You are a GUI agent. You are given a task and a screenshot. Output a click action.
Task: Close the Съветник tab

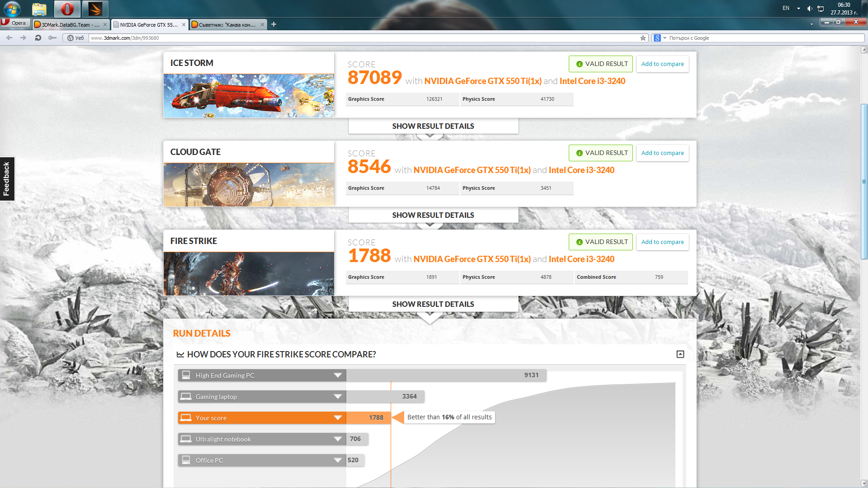(x=262, y=25)
